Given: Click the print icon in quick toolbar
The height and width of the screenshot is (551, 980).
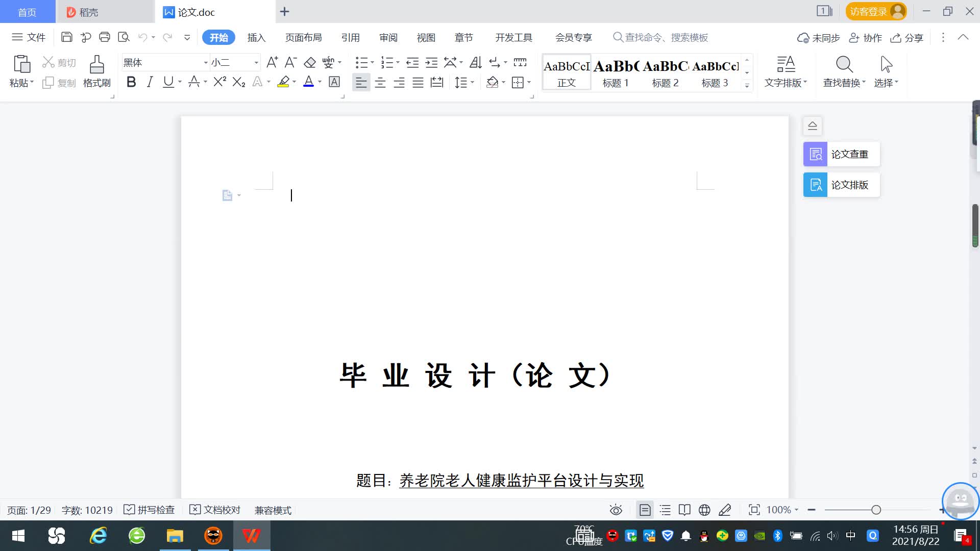Looking at the screenshot, I should click(105, 37).
